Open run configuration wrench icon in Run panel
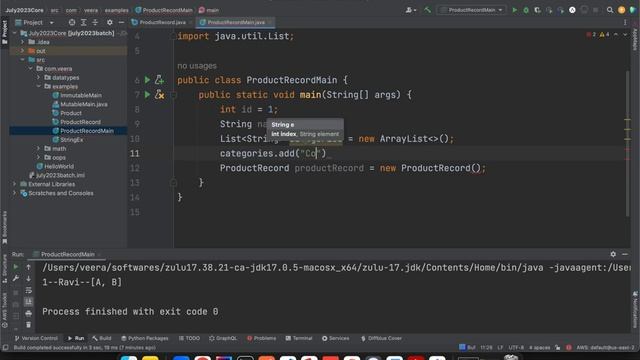The image size is (640, 360). pos(16,279)
